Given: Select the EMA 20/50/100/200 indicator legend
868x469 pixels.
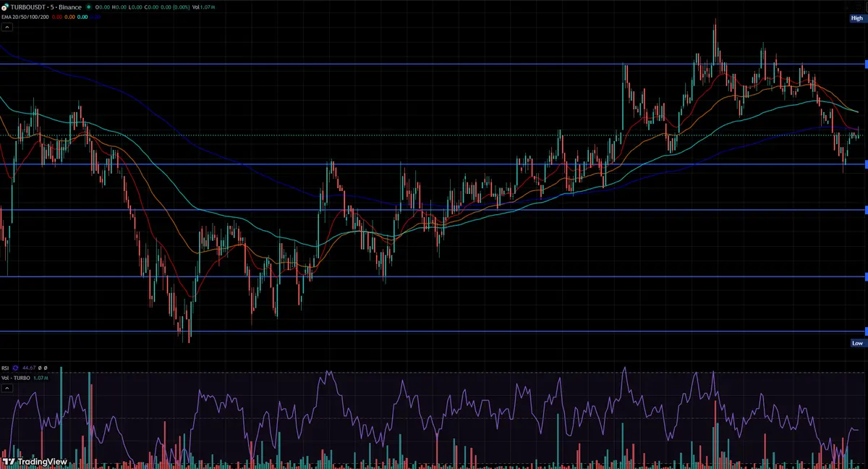Looking at the screenshot, I should click(x=25, y=17).
